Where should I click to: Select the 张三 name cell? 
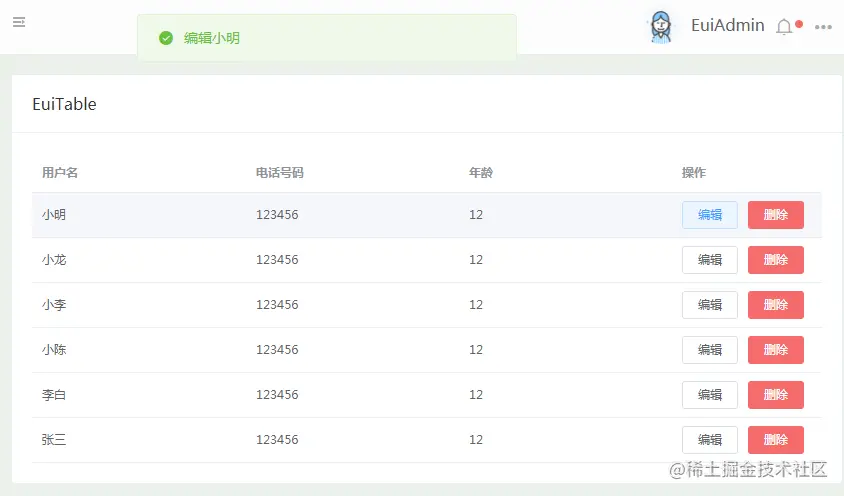(x=54, y=440)
